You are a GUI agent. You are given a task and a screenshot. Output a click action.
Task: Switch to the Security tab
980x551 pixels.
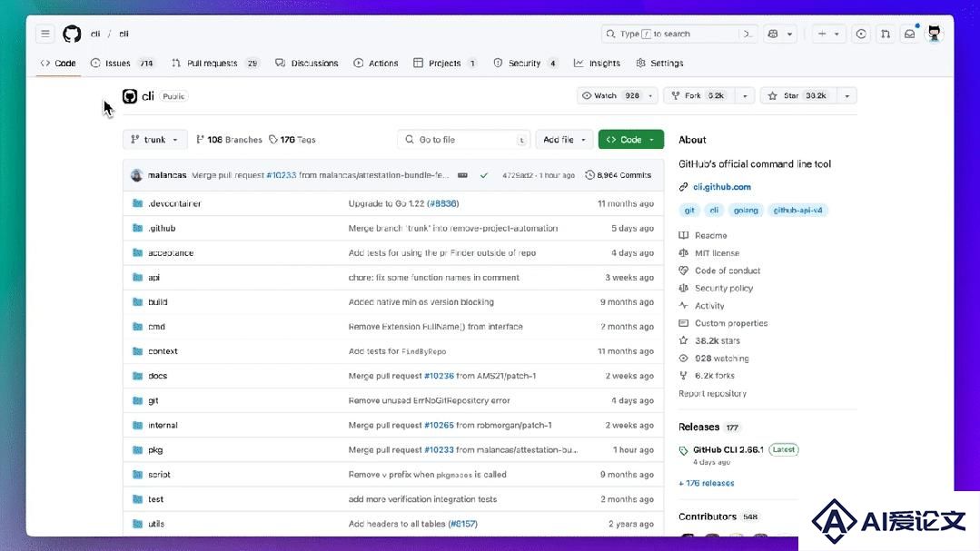point(526,64)
